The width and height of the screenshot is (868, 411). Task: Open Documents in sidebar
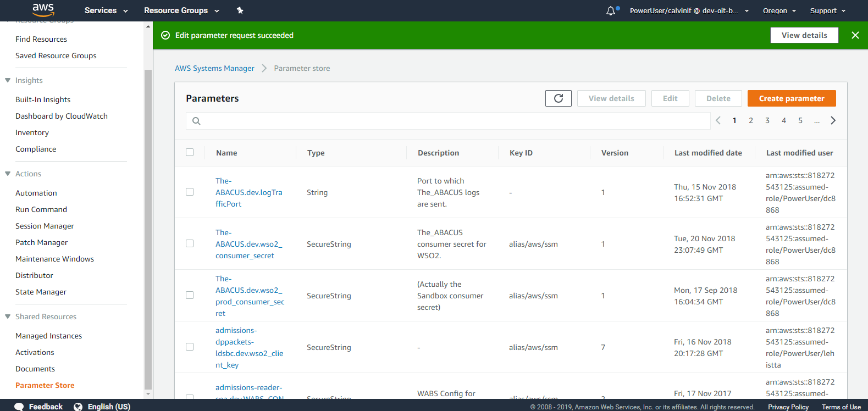pyautogui.click(x=35, y=369)
